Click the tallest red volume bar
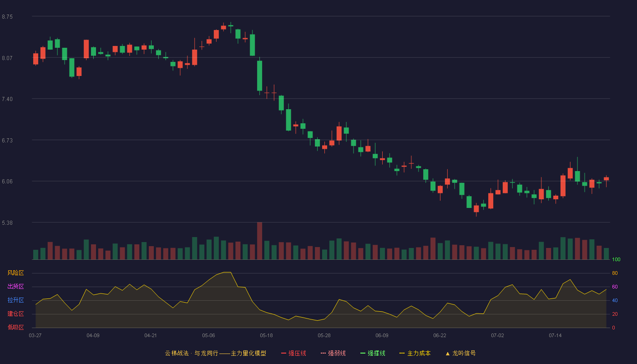 coord(259,241)
